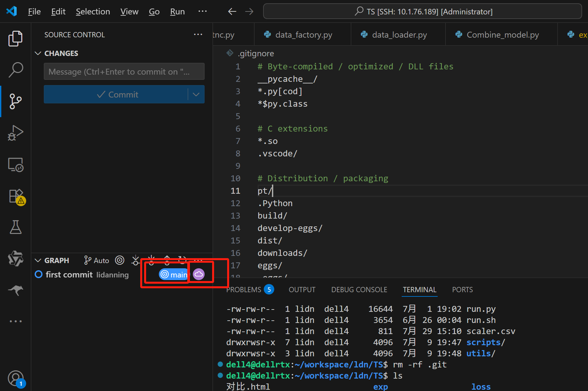Collapse the CHANGES section

tap(38, 53)
